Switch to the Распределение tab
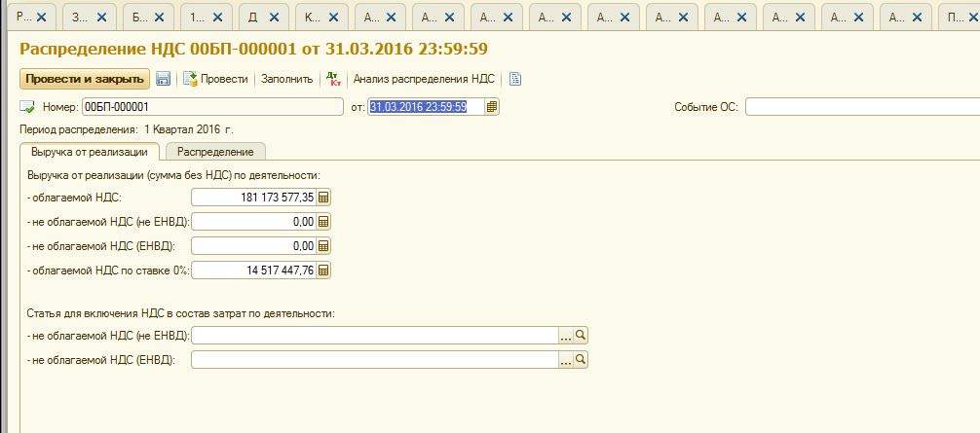Image resolution: width=980 pixels, height=433 pixels. [x=215, y=152]
